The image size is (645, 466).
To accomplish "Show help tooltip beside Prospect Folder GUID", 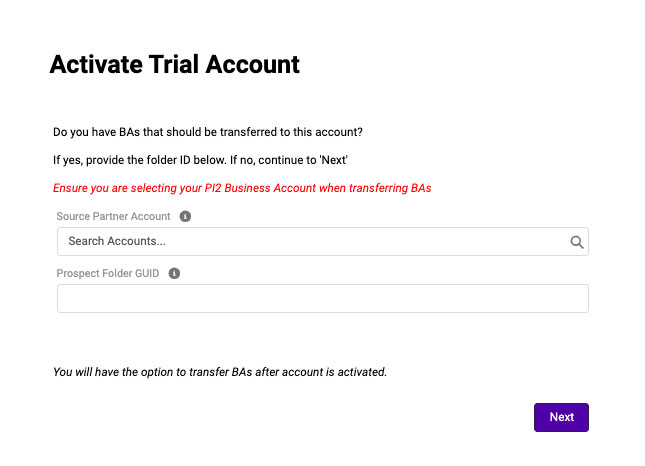I will (174, 273).
